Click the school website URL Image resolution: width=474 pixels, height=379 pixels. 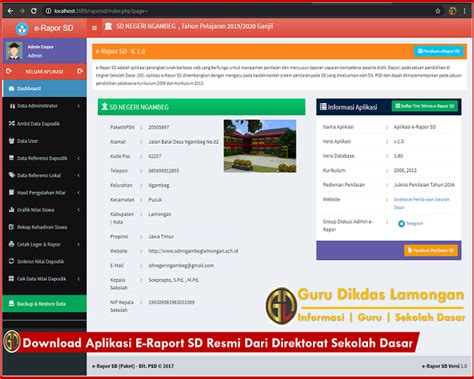pos(193,251)
